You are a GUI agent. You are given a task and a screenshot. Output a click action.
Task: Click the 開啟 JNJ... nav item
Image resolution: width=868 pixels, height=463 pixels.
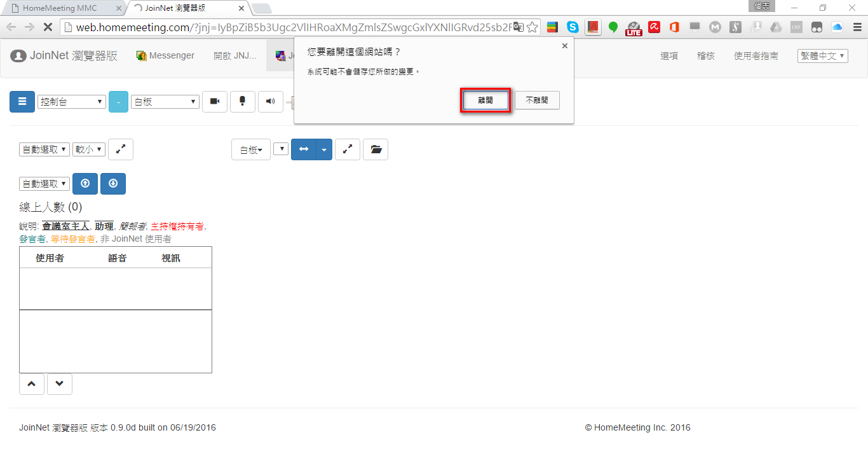235,56
